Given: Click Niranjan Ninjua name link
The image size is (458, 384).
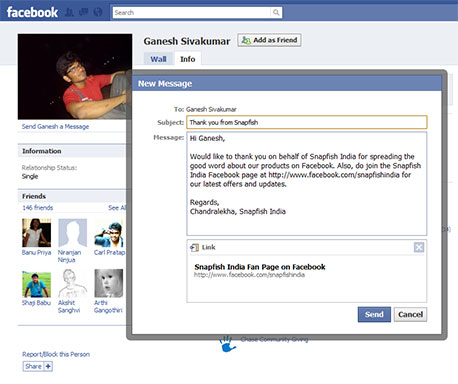Looking at the screenshot, I should pyautogui.click(x=69, y=256).
